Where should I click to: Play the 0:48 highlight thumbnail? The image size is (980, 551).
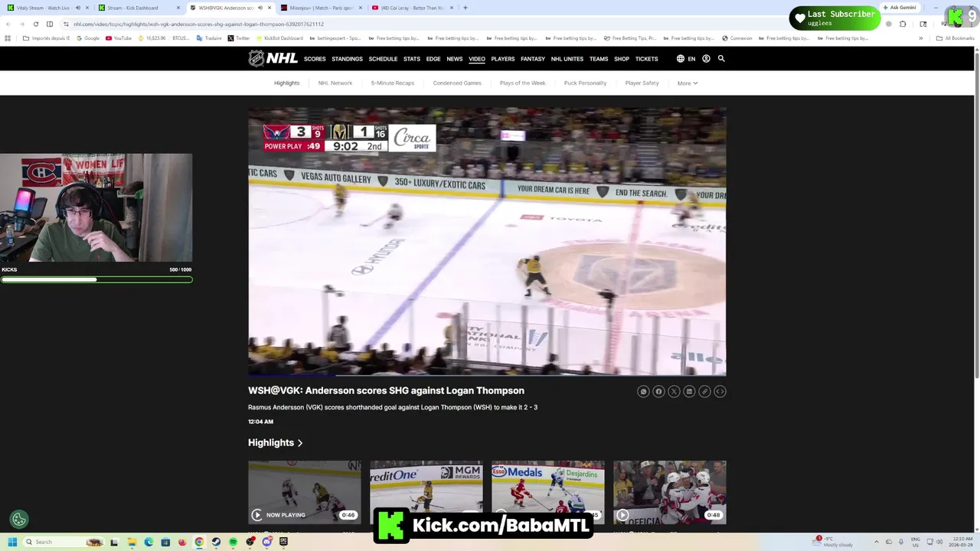point(670,492)
